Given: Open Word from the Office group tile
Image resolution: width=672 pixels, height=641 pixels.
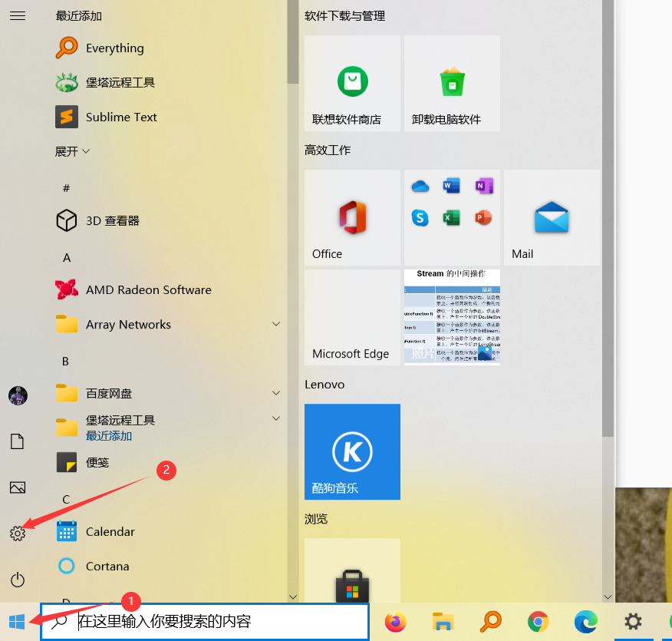Looking at the screenshot, I should click(451, 186).
